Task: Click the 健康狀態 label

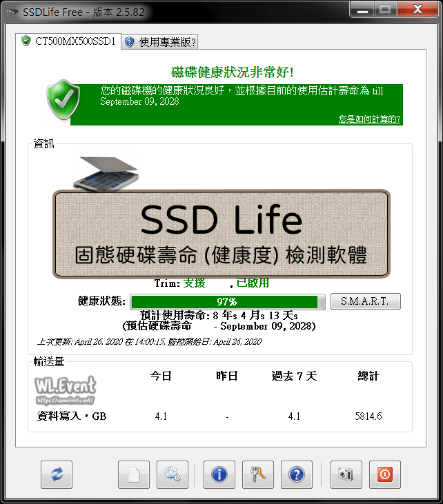Action: pos(101,301)
